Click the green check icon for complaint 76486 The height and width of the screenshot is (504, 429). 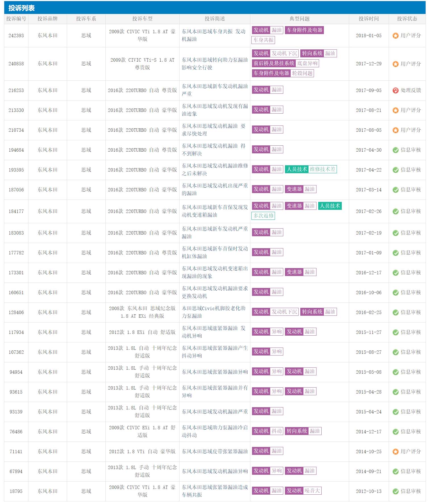(395, 432)
